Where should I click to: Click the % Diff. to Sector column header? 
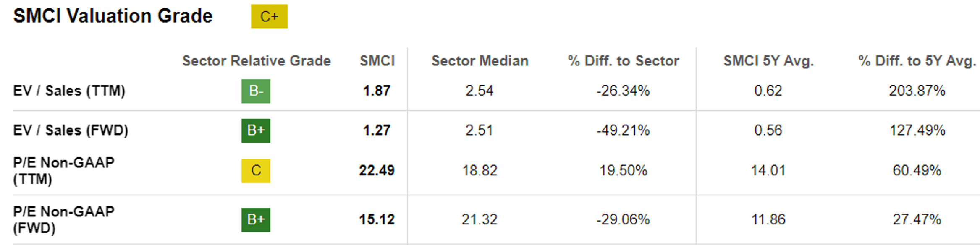[x=623, y=61]
